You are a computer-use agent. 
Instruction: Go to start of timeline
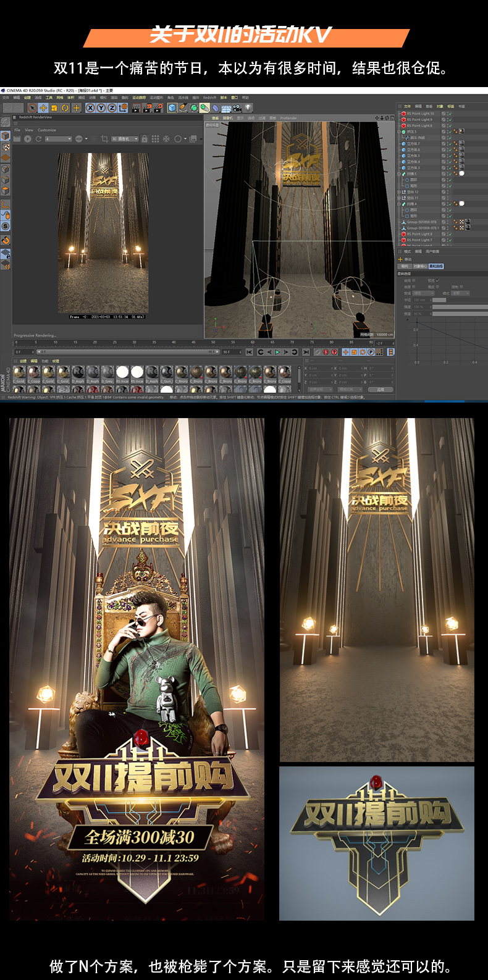click(249, 352)
